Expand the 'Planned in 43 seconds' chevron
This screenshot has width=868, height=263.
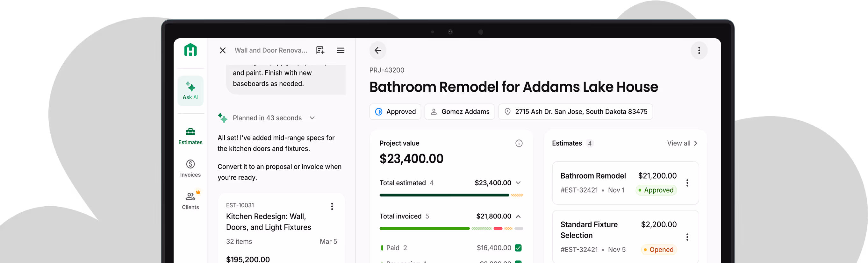coord(312,118)
